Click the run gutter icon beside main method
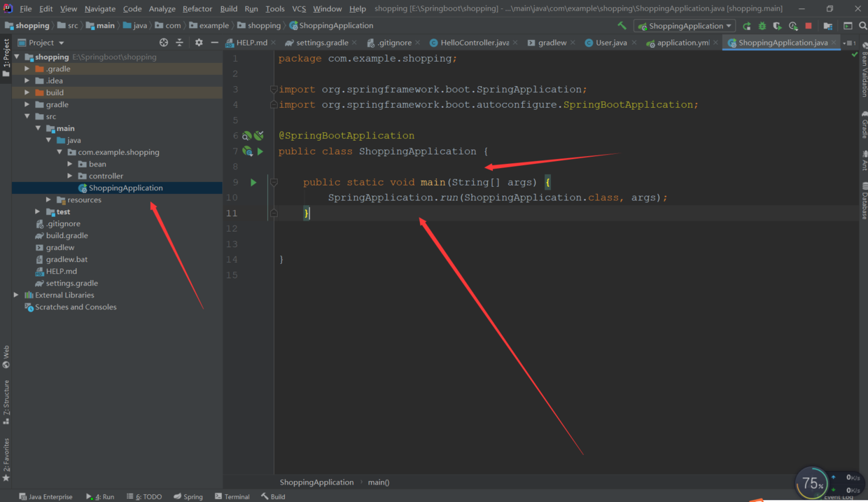This screenshot has width=868, height=502. coord(253,182)
